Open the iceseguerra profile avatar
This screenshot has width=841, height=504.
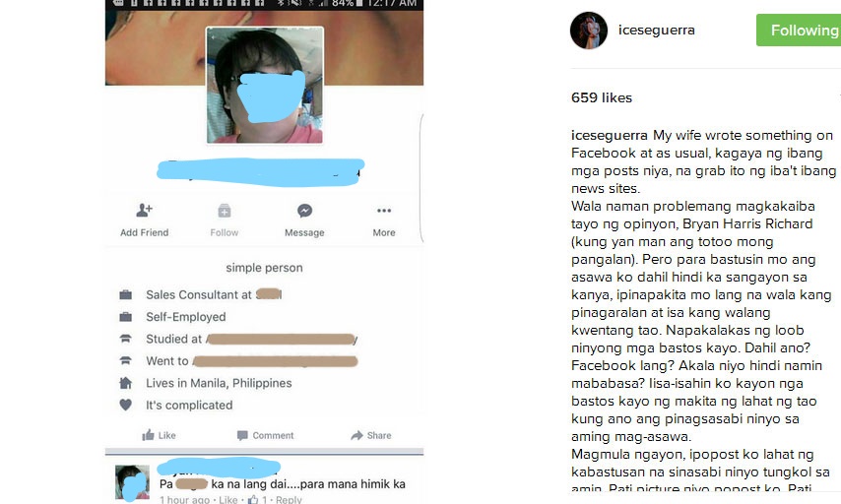point(588,31)
